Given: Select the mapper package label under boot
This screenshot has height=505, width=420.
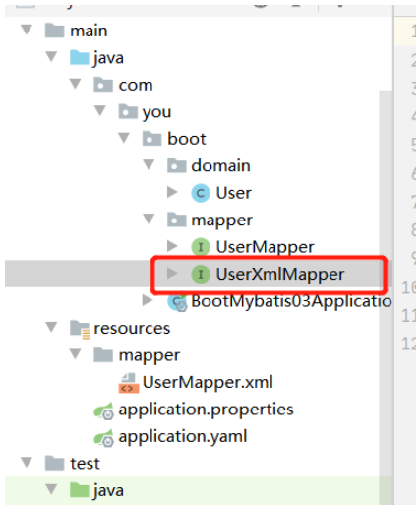Looking at the screenshot, I should coord(222,221).
